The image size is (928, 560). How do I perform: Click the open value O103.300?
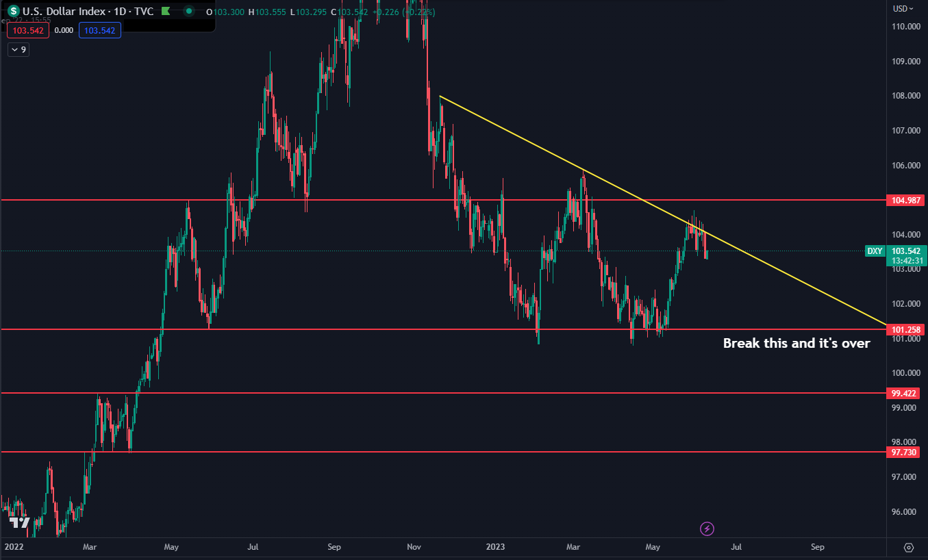(225, 12)
